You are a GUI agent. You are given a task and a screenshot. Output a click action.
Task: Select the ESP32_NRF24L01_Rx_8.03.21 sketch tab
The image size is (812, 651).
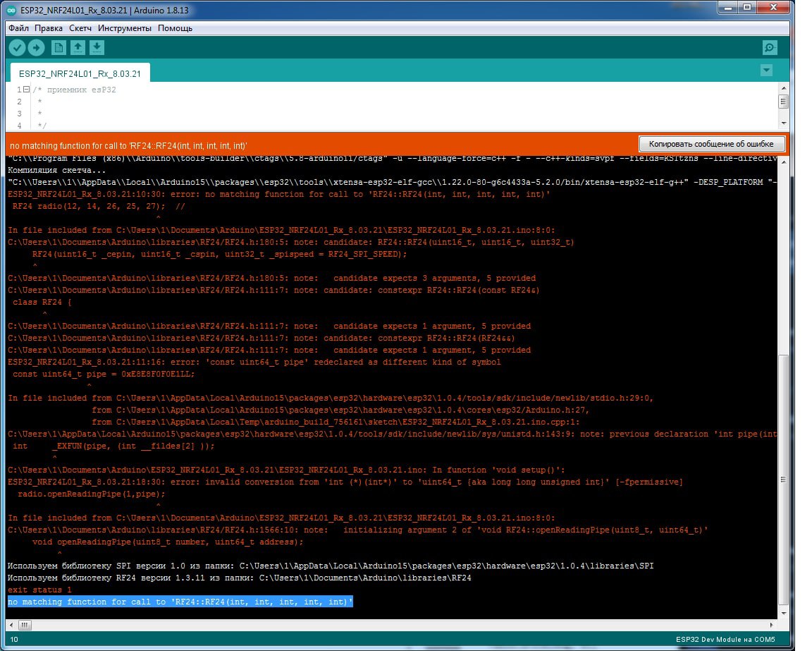coord(80,73)
